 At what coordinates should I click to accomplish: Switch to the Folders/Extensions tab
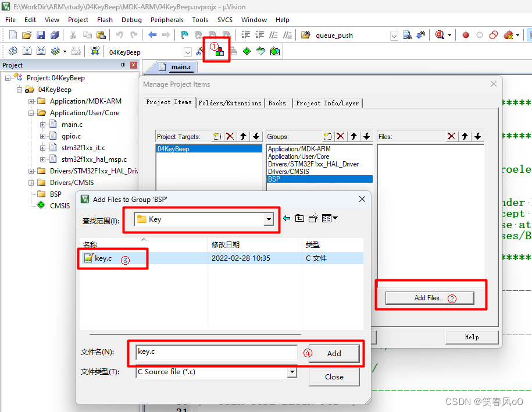coord(230,103)
